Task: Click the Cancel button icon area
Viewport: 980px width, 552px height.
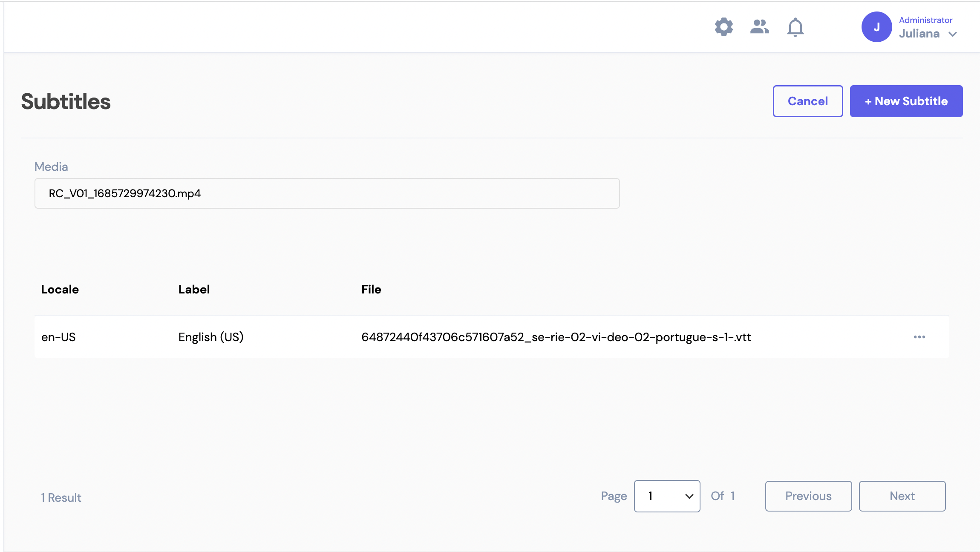Action: (808, 101)
